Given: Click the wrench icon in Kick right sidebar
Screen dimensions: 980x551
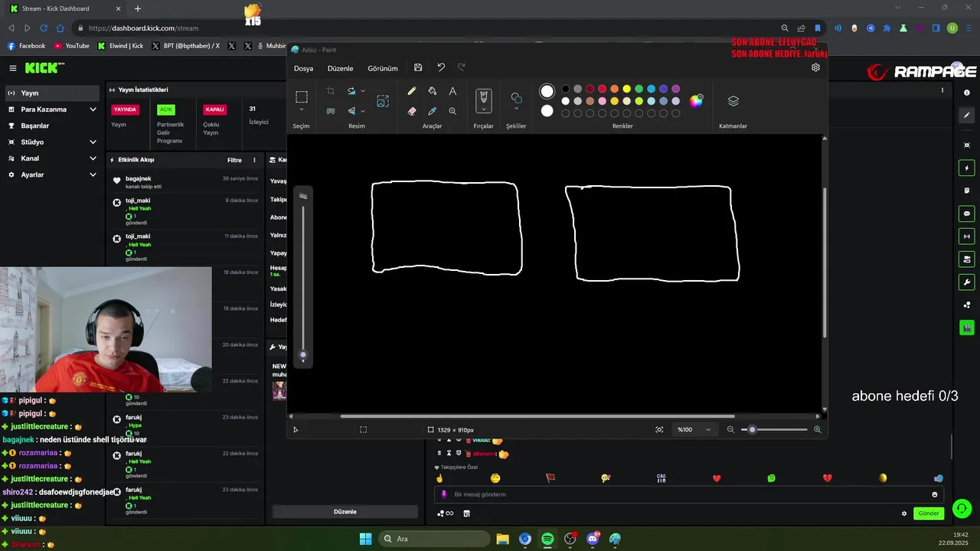Looking at the screenshot, I should pyautogui.click(x=967, y=282).
